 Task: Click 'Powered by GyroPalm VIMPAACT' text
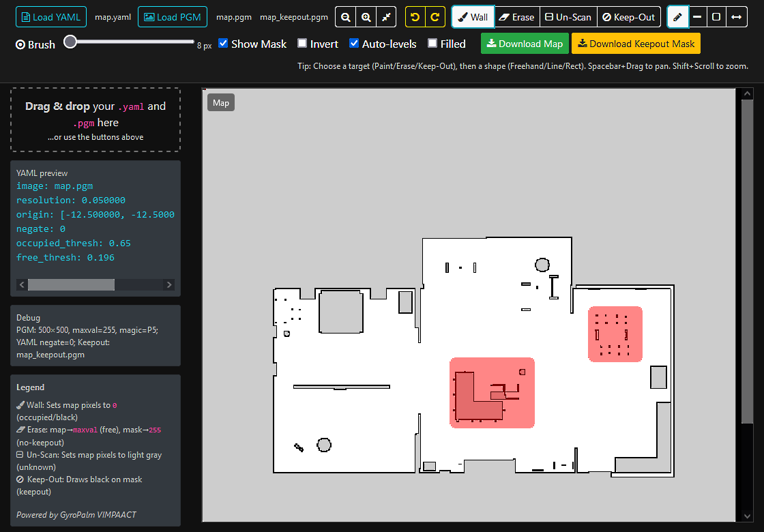coord(76,514)
